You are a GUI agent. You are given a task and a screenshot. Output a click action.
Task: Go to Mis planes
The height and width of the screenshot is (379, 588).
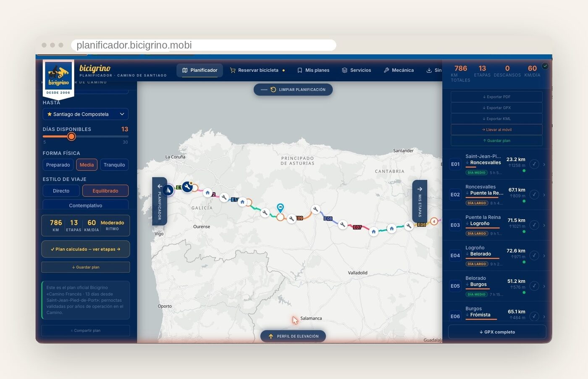tap(313, 70)
